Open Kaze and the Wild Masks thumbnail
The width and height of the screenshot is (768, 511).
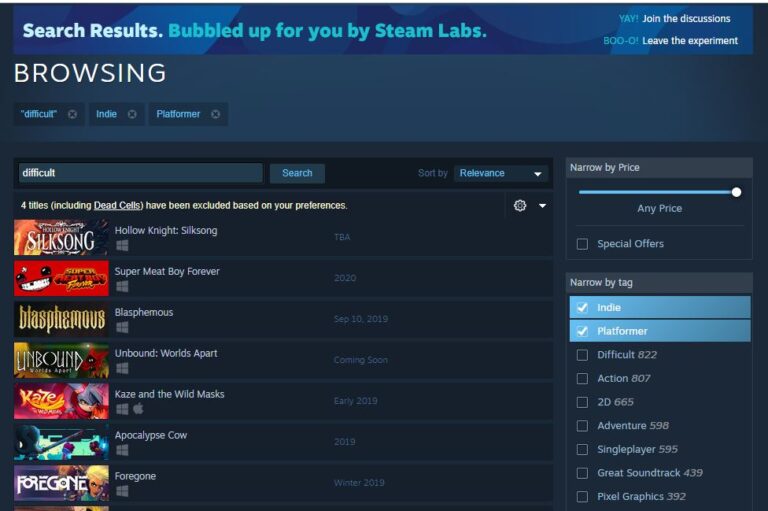[x=61, y=401]
